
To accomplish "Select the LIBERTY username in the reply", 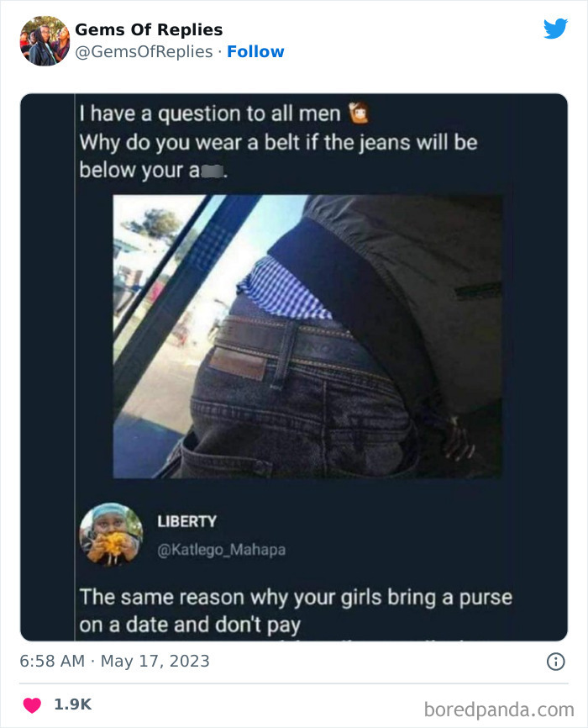I will tap(186, 521).
